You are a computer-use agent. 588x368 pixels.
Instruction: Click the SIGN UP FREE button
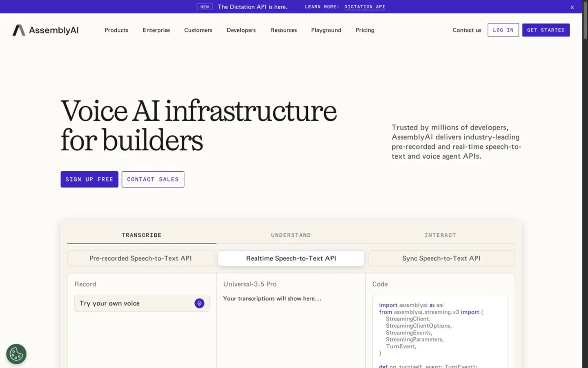(x=89, y=180)
